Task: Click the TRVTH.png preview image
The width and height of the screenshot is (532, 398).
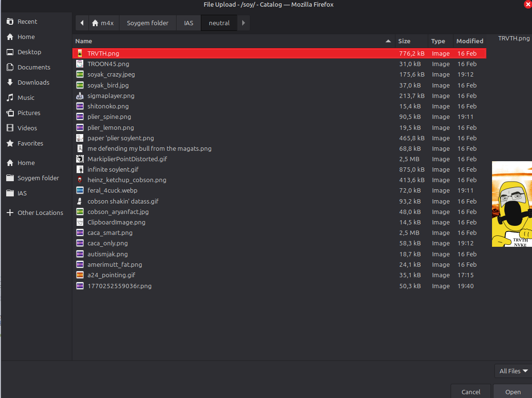Action: click(x=512, y=204)
